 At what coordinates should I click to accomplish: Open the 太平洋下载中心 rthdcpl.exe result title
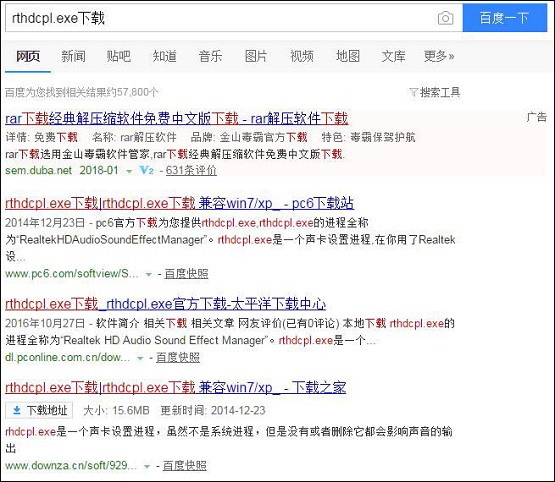tap(165, 304)
